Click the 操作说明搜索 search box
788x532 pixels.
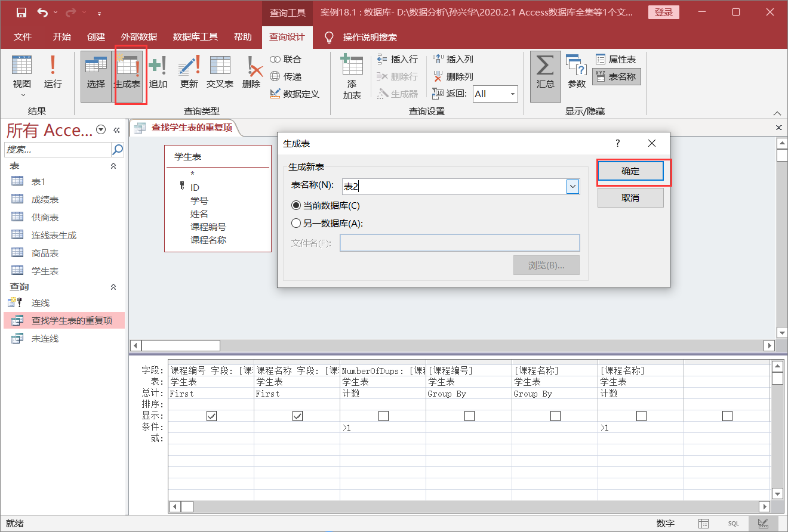point(370,37)
